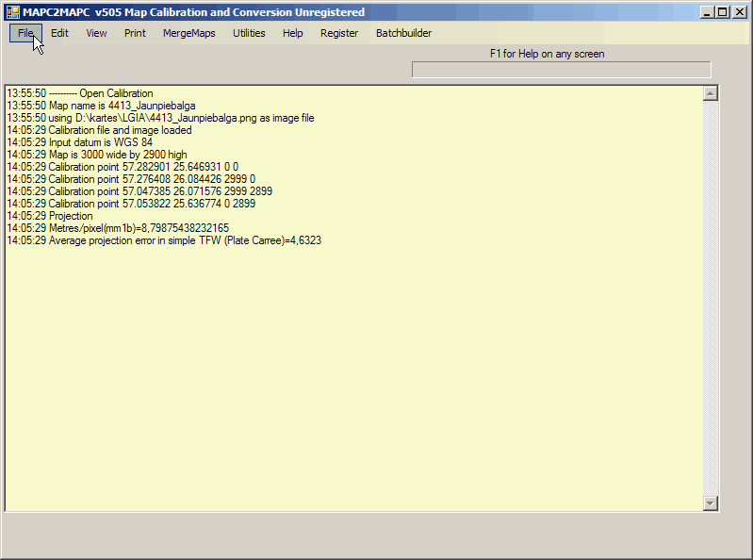Click 'Input datum is WGS 84' line

[x=79, y=142]
